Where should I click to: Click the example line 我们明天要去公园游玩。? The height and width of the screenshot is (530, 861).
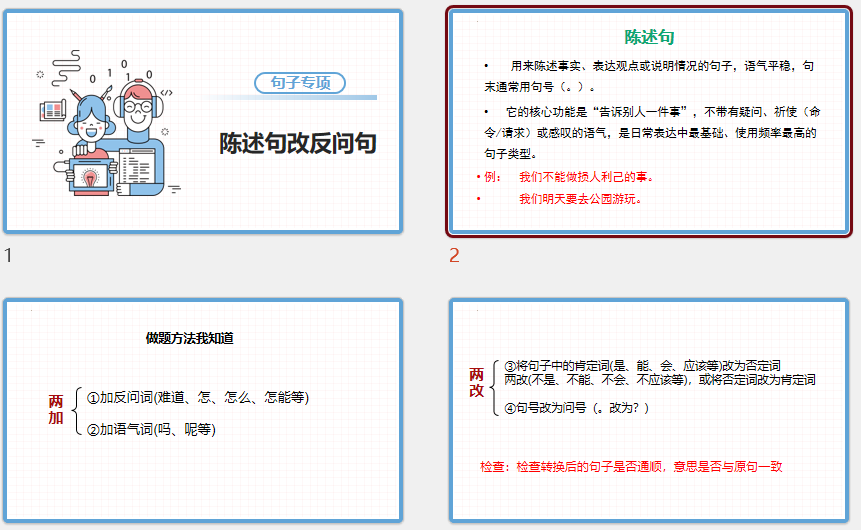(580, 199)
